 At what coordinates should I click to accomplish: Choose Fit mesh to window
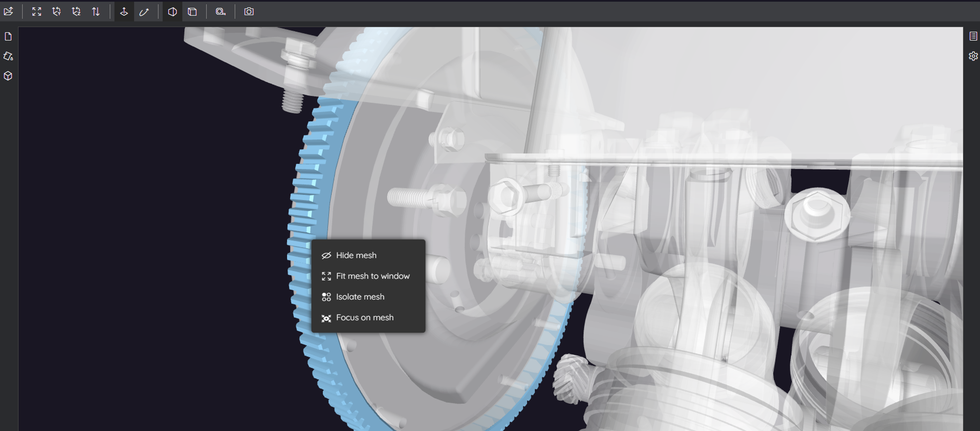368,276
